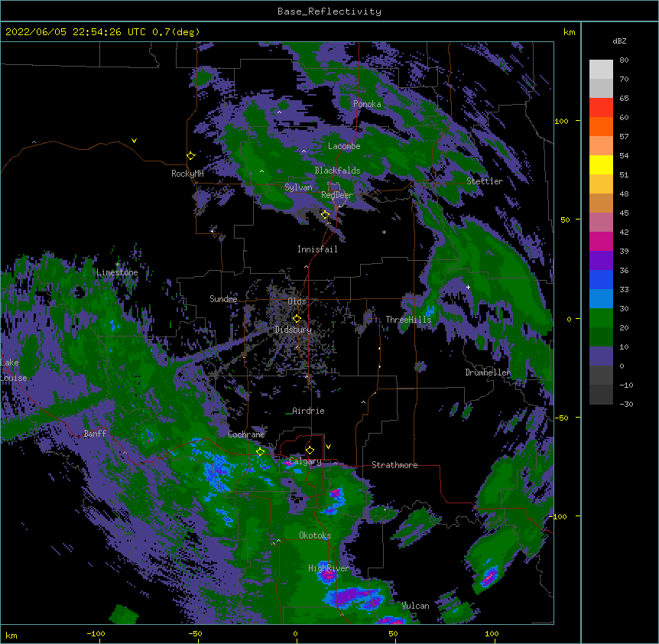
Task: Click the Airdrie city label
Action: (x=308, y=411)
